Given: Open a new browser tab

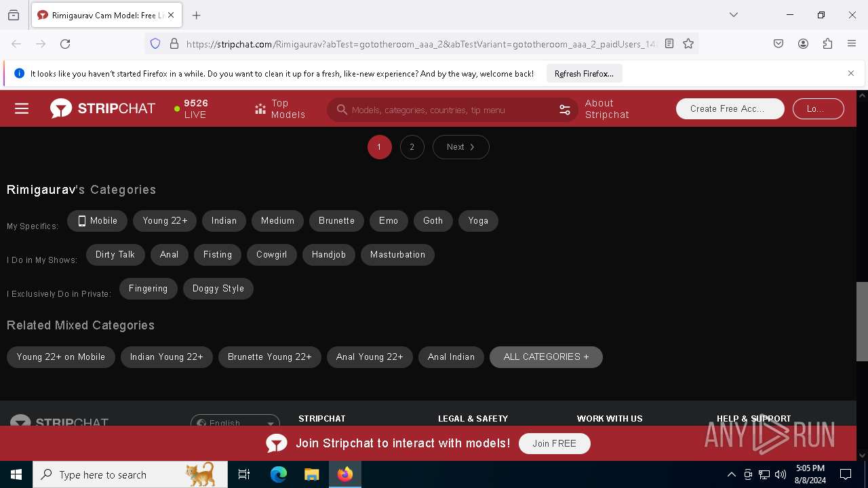Looking at the screenshot, I should 196,15.
